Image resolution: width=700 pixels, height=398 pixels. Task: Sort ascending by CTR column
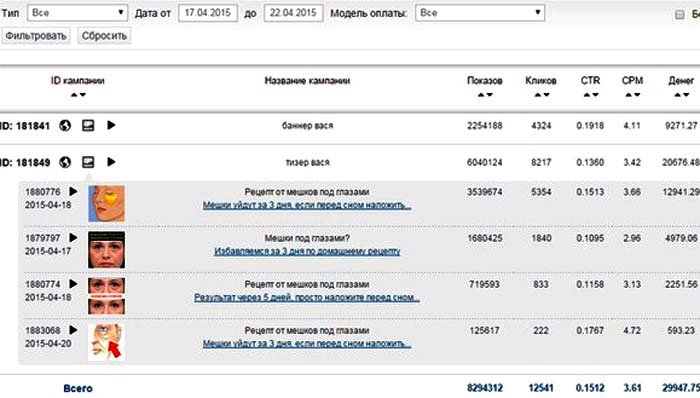587,95
